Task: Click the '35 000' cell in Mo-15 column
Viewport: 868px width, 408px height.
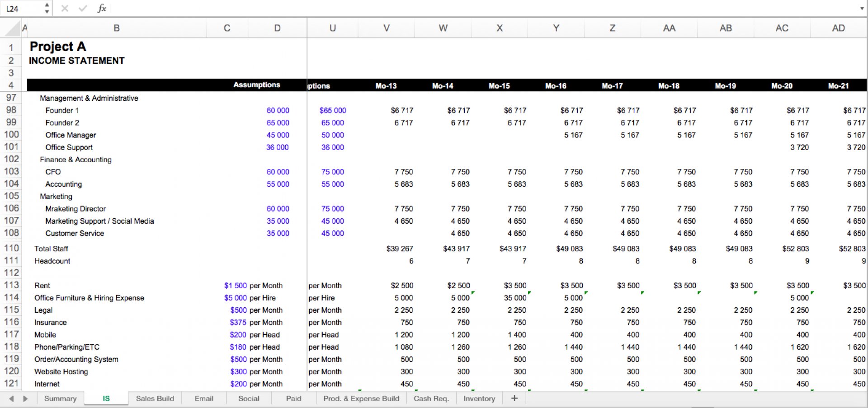Action: tap(515, 298)
